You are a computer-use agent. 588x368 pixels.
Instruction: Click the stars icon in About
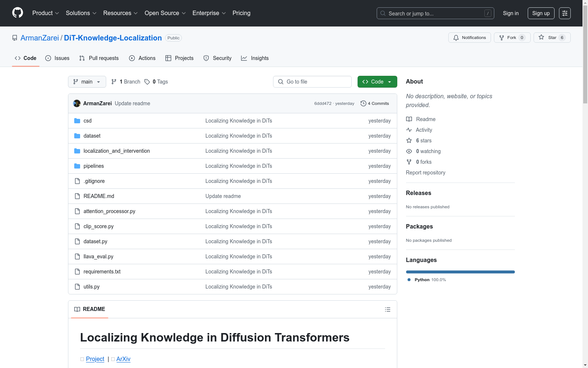(x=409, y=141)
